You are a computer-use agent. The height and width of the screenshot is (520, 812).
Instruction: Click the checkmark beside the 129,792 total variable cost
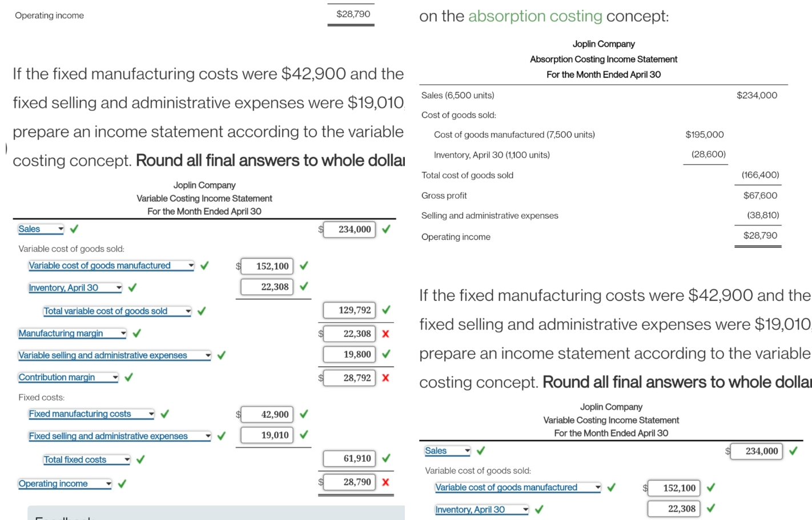(385, 310)
